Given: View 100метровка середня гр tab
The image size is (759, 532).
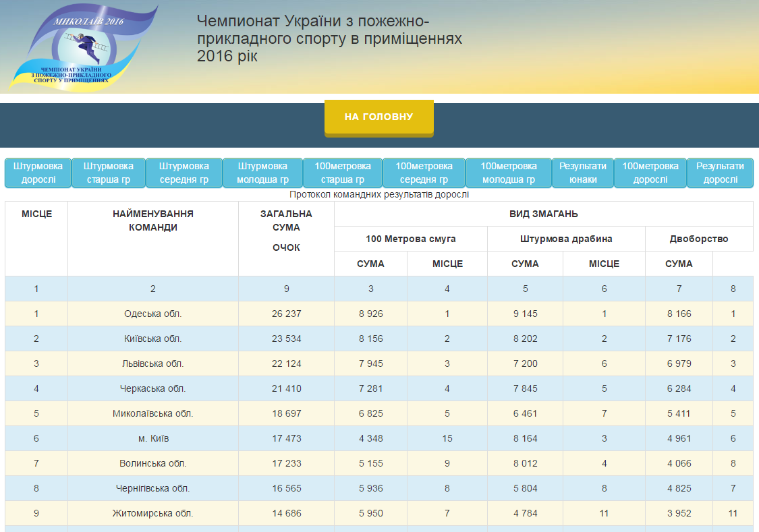Looking at the screenshot, I should click(x=424, y=173).
